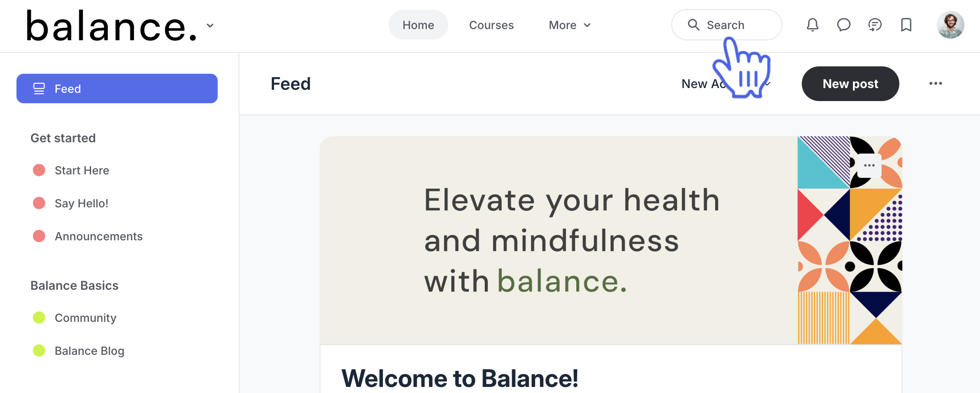The image size is (980, 393).
Task: Open the user profile avatar menu
Action: point(950,25)
